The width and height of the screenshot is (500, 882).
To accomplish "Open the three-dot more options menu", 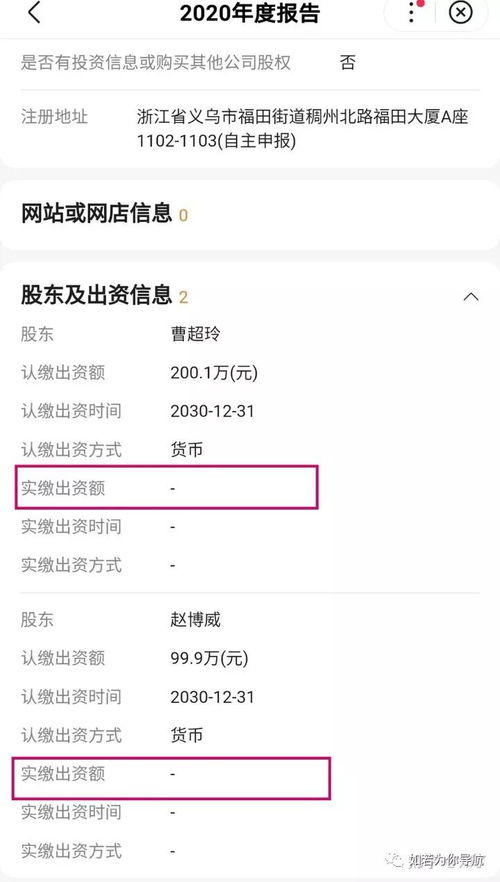I will click(412, 12).
